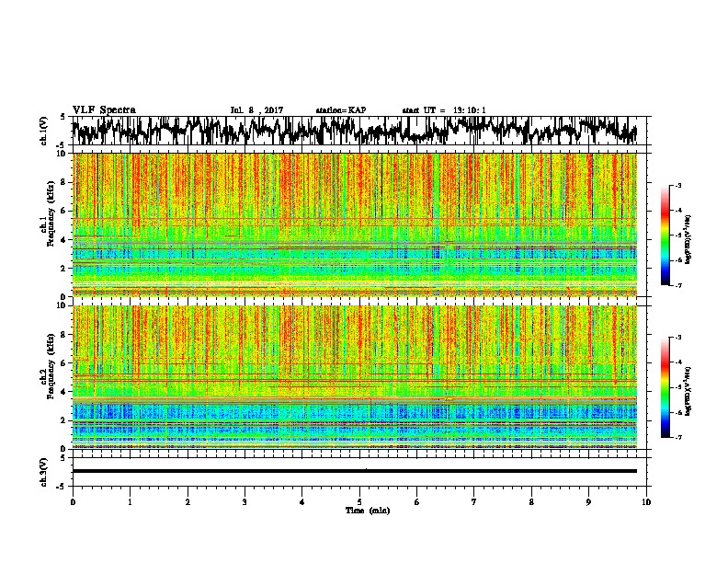Select the date text "Jul 8, 2017"
728x563 pixels.
(256, 110)
